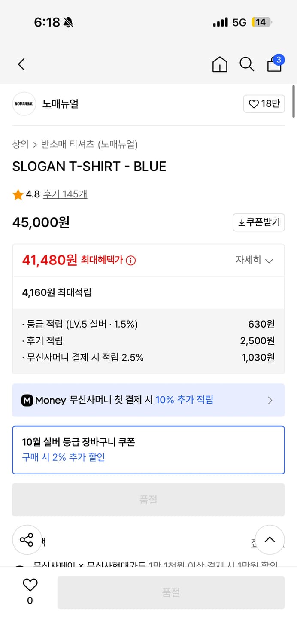Click the page scrollbar on right edge
This screenshot has height=644, width=297.
coord(294,101)
